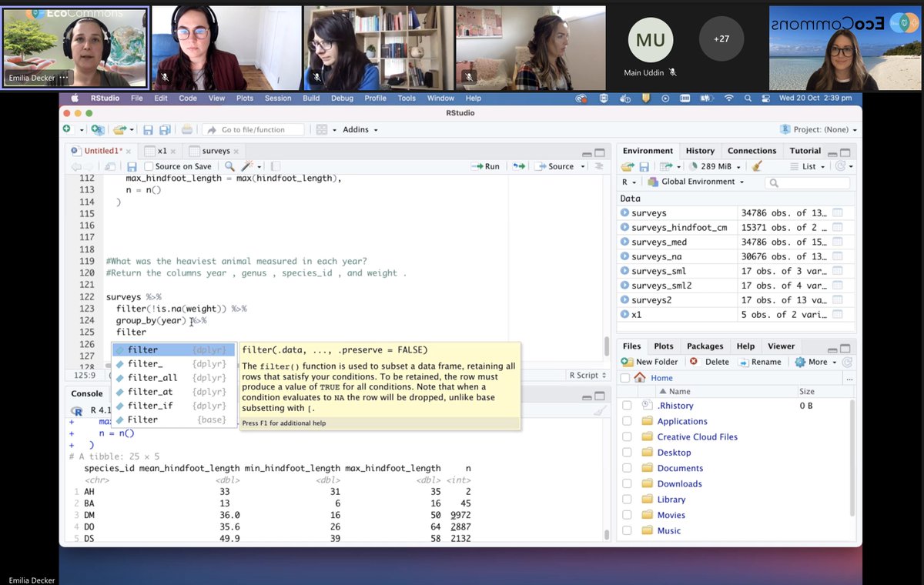Image resolution: width=924 pixels, height=585 pixels.
Task: Open the Plots menu in menu bar
Action: click(x=245, y=99)
